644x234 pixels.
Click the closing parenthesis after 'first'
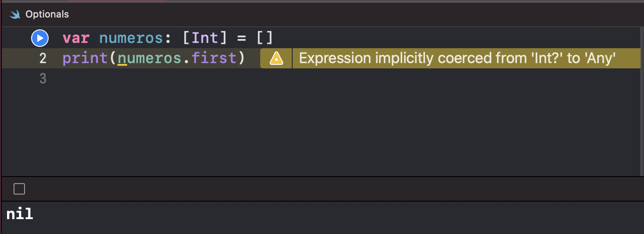[x=241, y=58]
